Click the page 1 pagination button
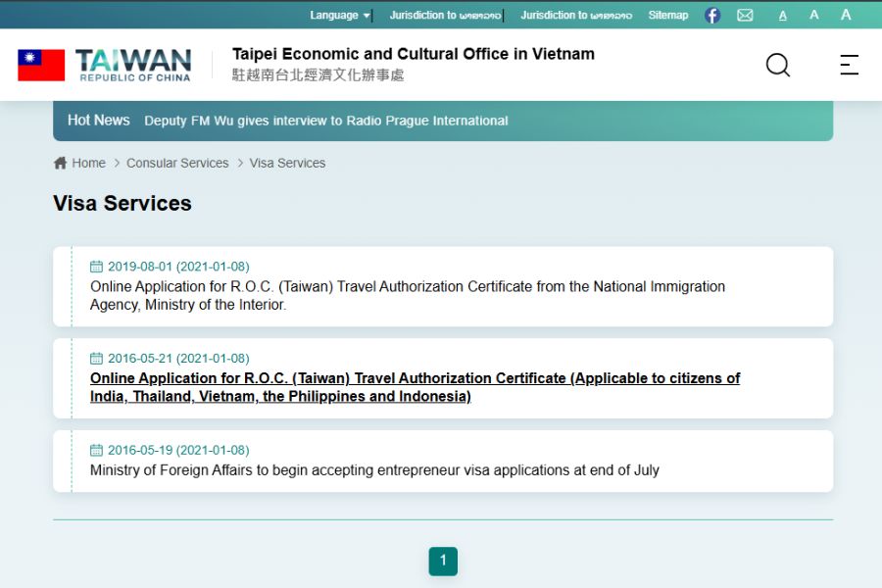 (x=443, y=561)
